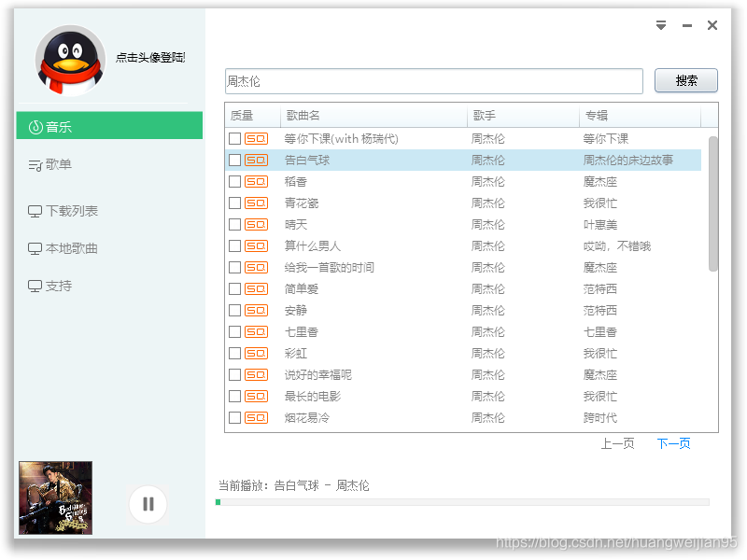Pause playback with the pause button
The height and width of the screenshot is (560, 747).
[x=148, y=504]
